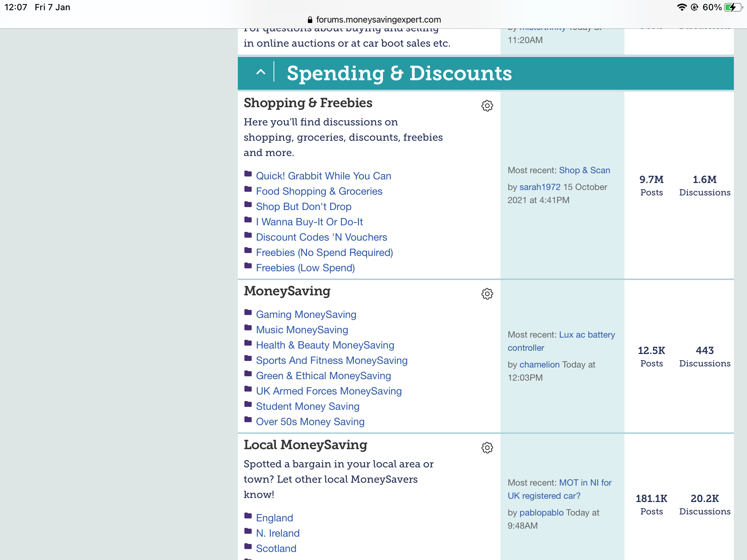Screen dimensions: 747x560
Task: Open the N. Ireland local board
Action: coord(278,533)
